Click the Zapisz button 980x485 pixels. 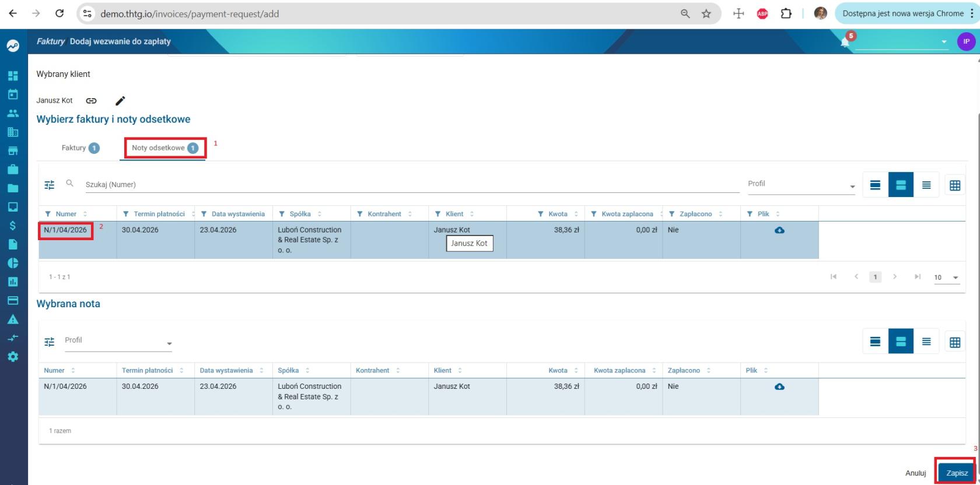pyautogui.click(x=957, y=473)
